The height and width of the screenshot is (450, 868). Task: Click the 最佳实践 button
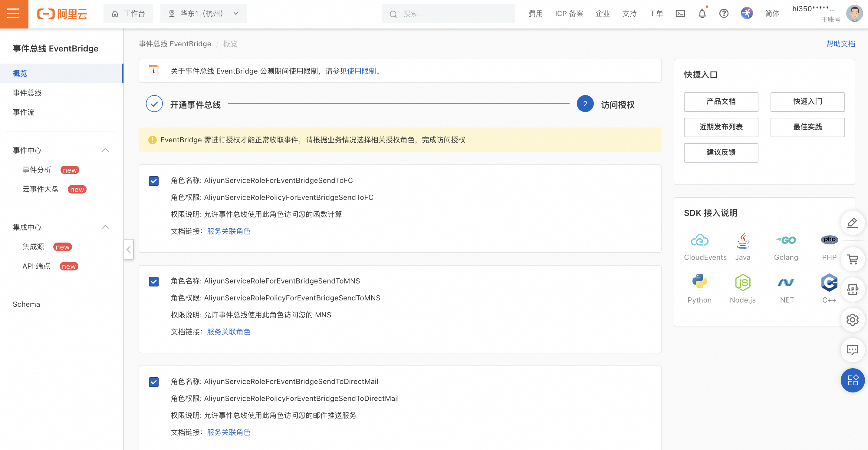(x=807, y=127)
